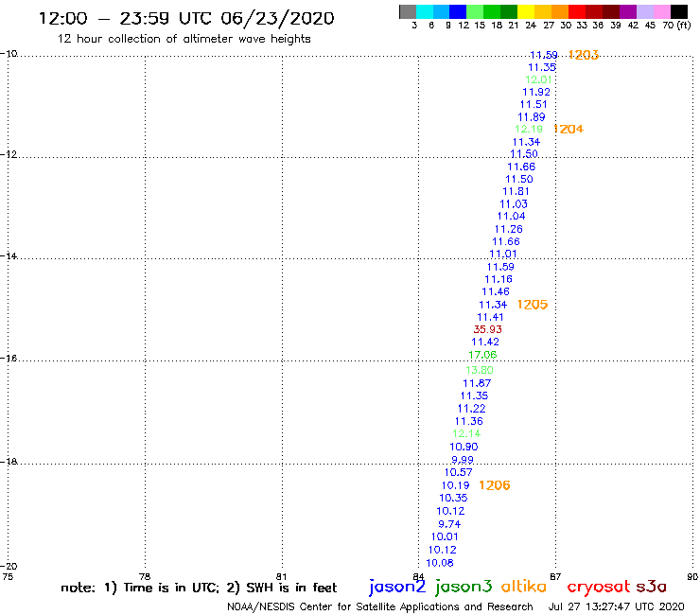Viewport: 700px width, 615px height.
Task: Click the '70 (ft)' color scale label
Action: point(676,26)
